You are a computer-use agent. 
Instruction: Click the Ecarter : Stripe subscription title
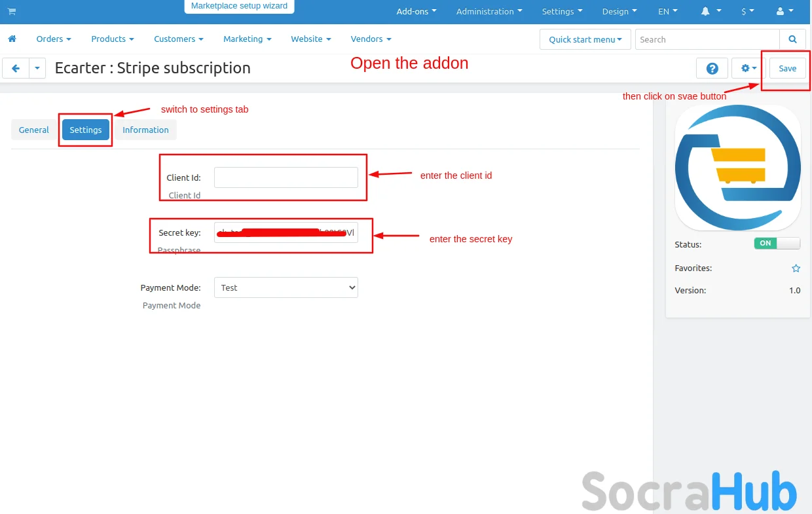tap(153, 68)
